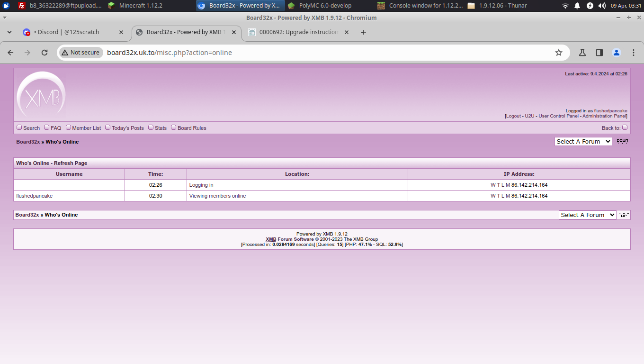Click the 'down' jump icon beside forum selector
644x364 pixels.
pyautogui.click(x=622, y=141)
